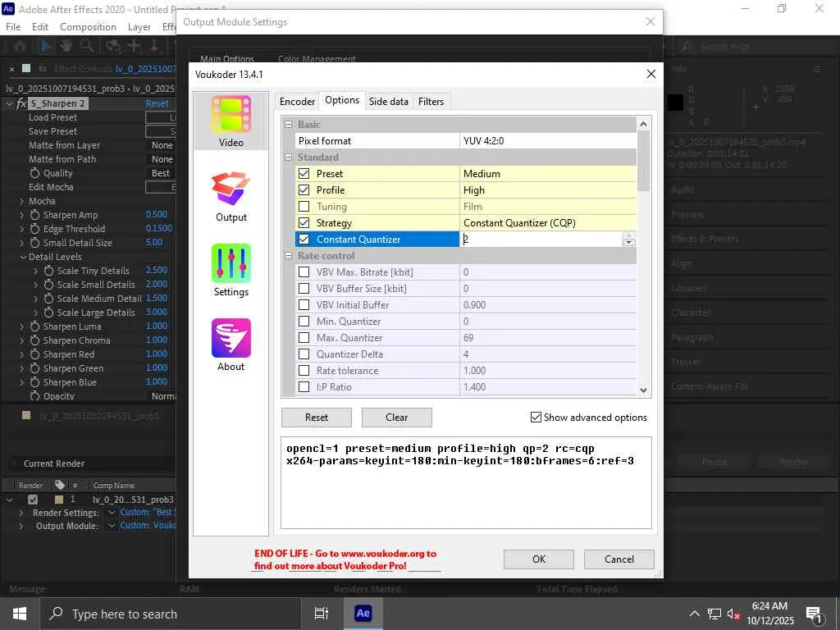Click the Voukoder END OF LIFE link text
The image size is (840, 630).
[x=345, y=559]
